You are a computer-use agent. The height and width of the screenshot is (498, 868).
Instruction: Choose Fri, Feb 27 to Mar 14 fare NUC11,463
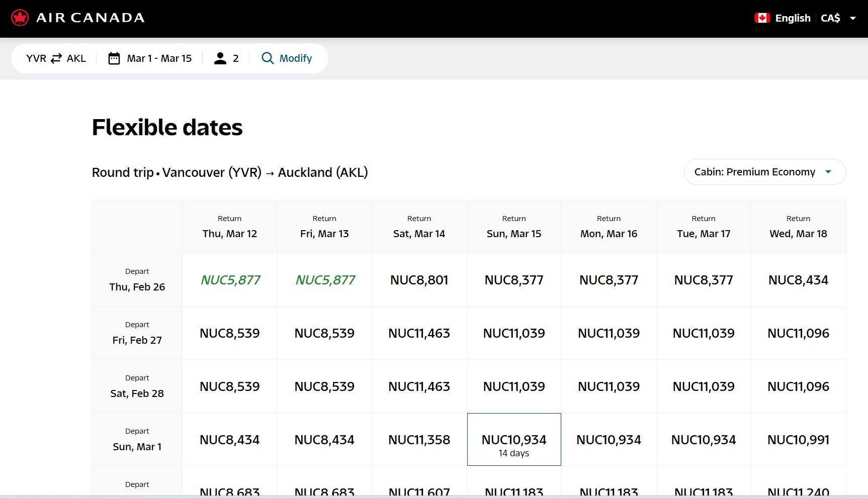pyautogui.click(x=419, y=333)
